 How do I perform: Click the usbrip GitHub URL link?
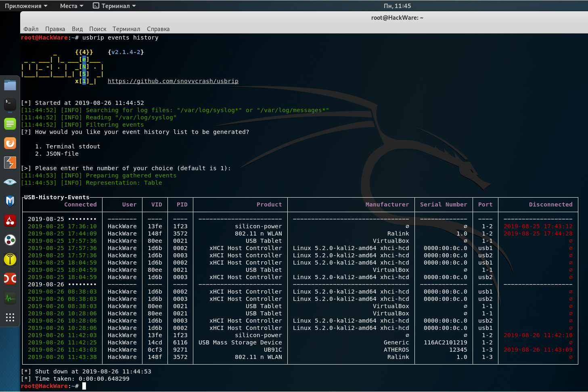(x=173, y=81)
